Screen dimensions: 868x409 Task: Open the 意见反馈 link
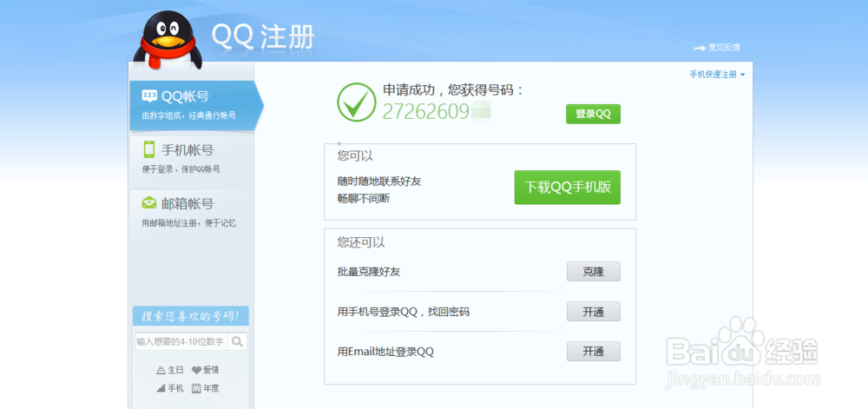tap(724, 48)
